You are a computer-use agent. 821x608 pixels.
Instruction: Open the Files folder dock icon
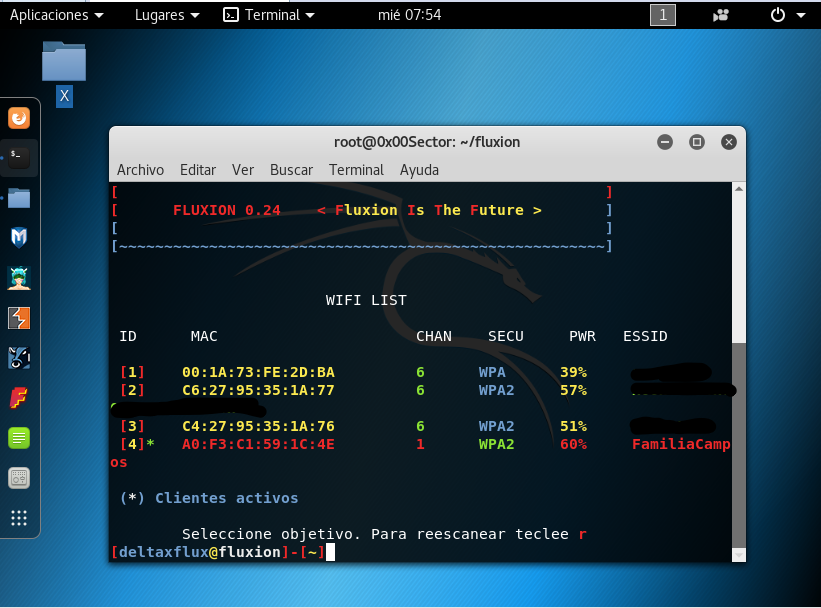tap(19, 198)
